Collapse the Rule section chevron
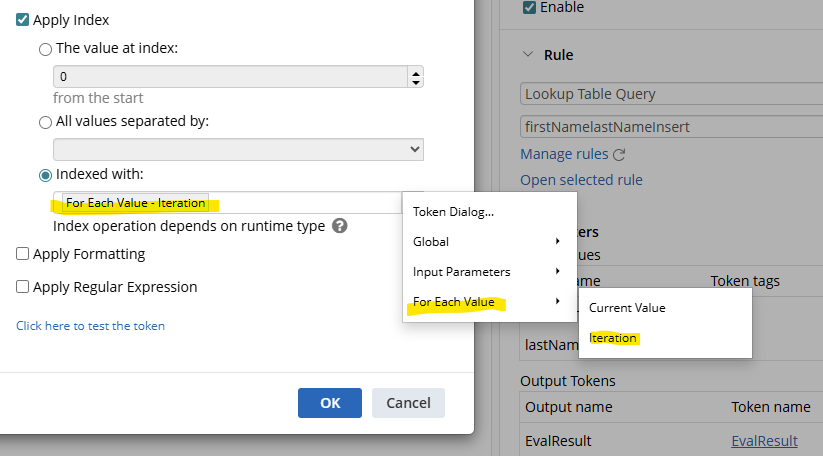This screenshot has width=823, height=456. pyautogui.click(x=528, y=55)
